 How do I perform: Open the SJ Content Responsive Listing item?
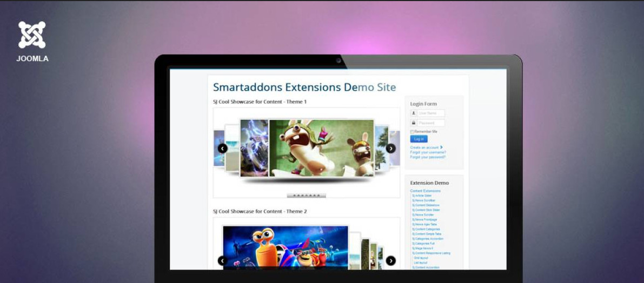pyautogui.click(x=431, y=253)
